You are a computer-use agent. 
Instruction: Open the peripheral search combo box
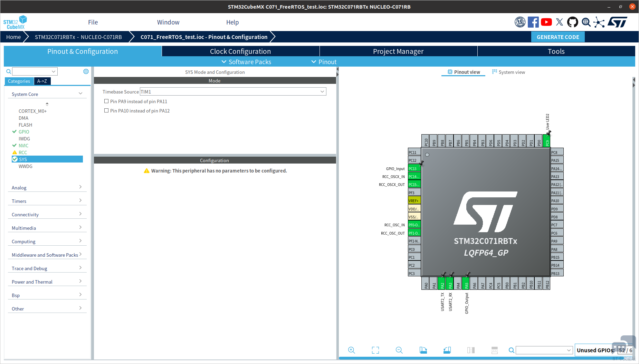(35, 71)
